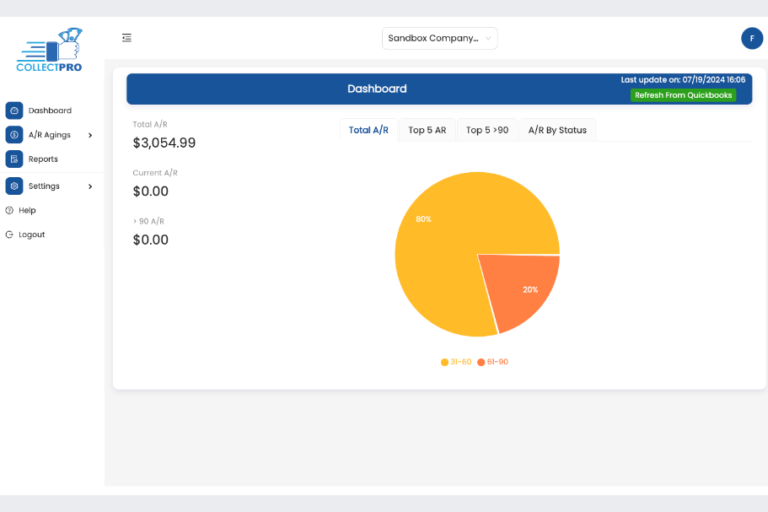
Task: Click the Logout icon in sidebar
Action: pos(10,235)
